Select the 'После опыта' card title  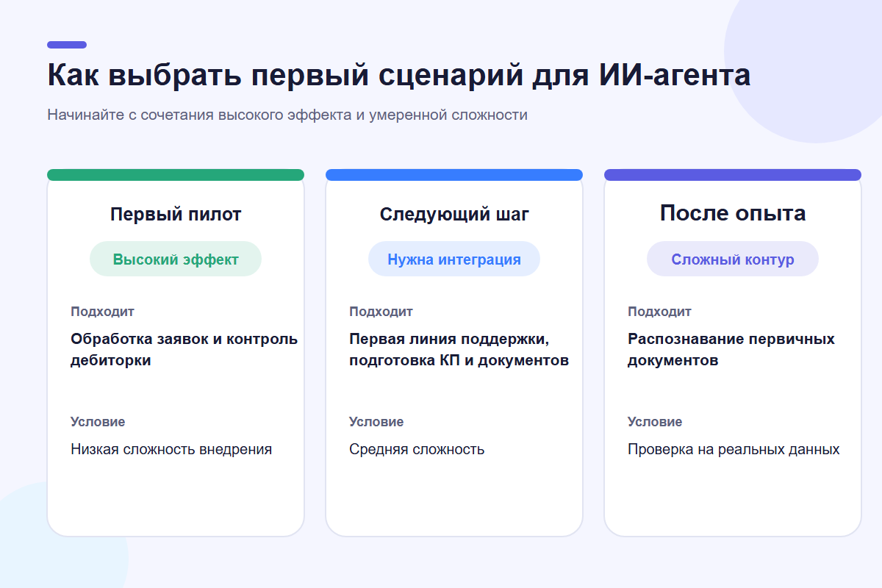click(x=733, y=213)
